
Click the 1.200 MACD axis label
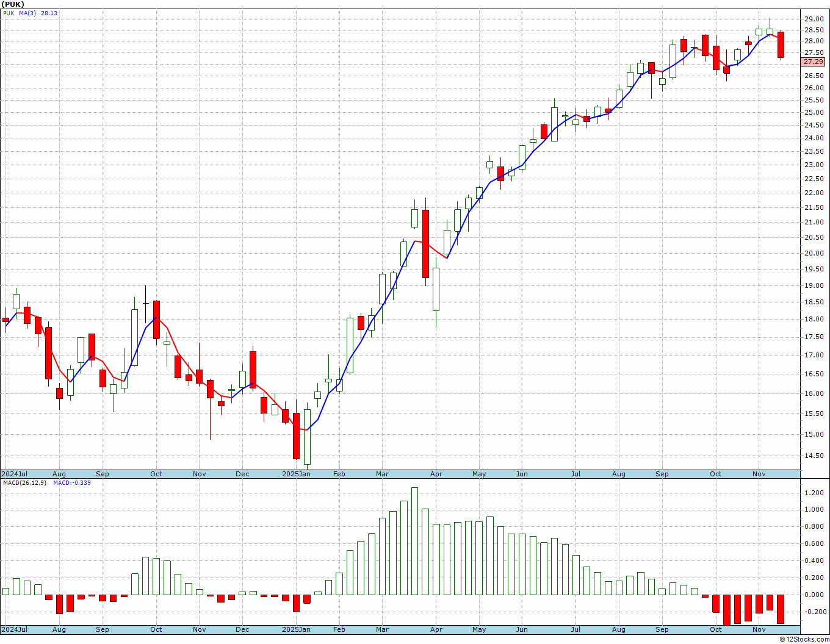814,493
